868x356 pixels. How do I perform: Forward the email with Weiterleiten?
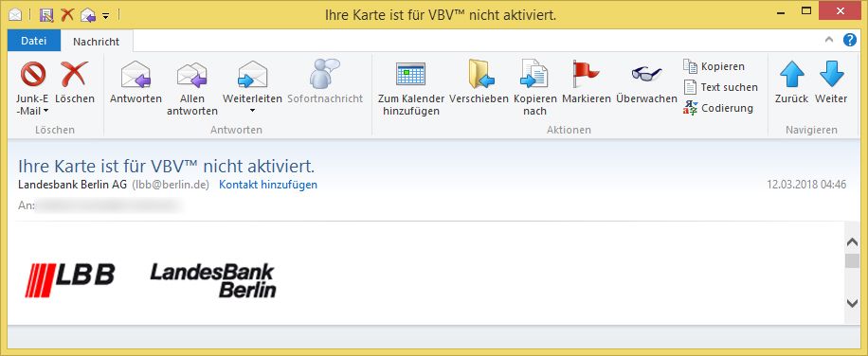[x=252, y=75]
